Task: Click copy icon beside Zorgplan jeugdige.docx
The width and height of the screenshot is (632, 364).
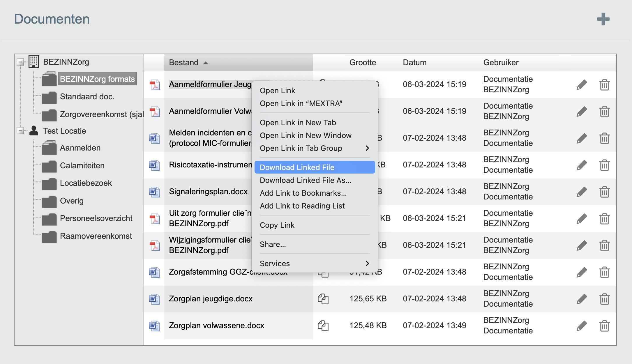Action: click(323, 299)
